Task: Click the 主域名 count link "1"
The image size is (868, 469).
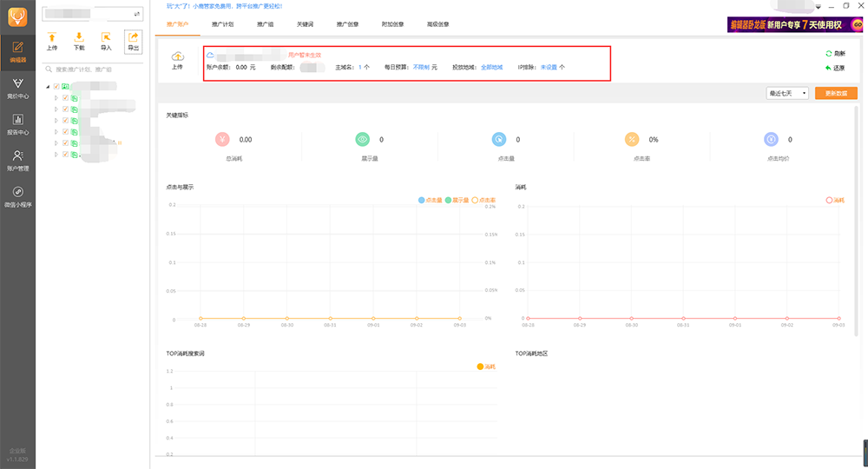Action: pyautogui.click(x=360, y=67)
